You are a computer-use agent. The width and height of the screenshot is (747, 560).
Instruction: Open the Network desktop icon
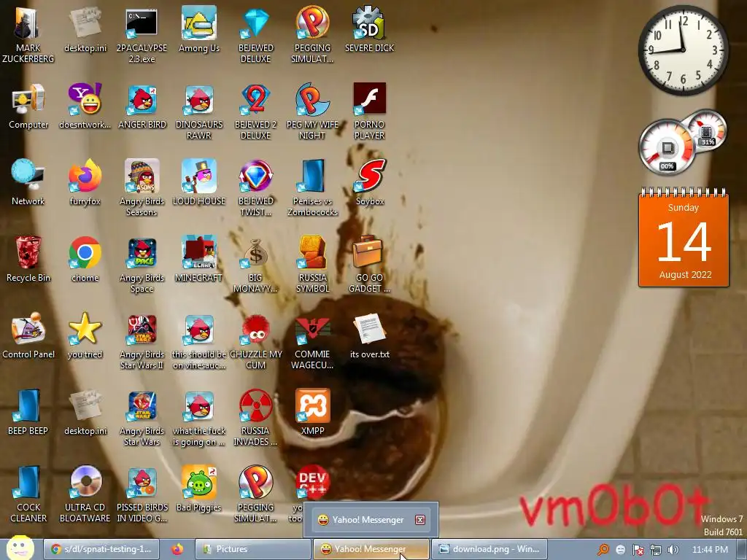click(28, 183)
